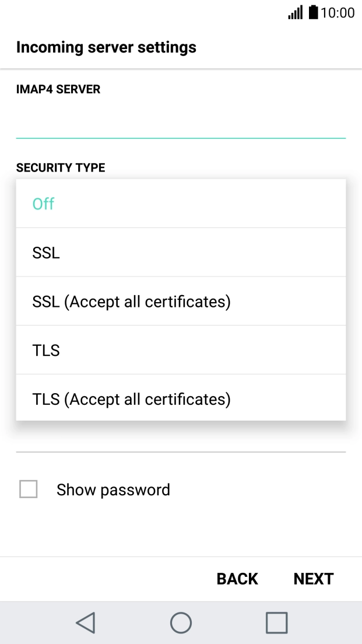
Task: Tap the Home circle navigation icon
Action: pos(181,622)
